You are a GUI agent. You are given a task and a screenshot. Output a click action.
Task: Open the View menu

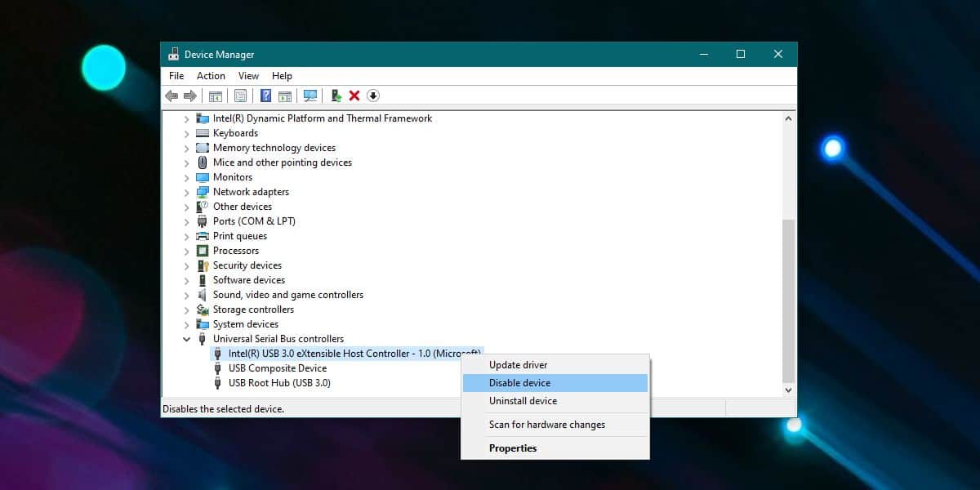(x=249, y=76)
